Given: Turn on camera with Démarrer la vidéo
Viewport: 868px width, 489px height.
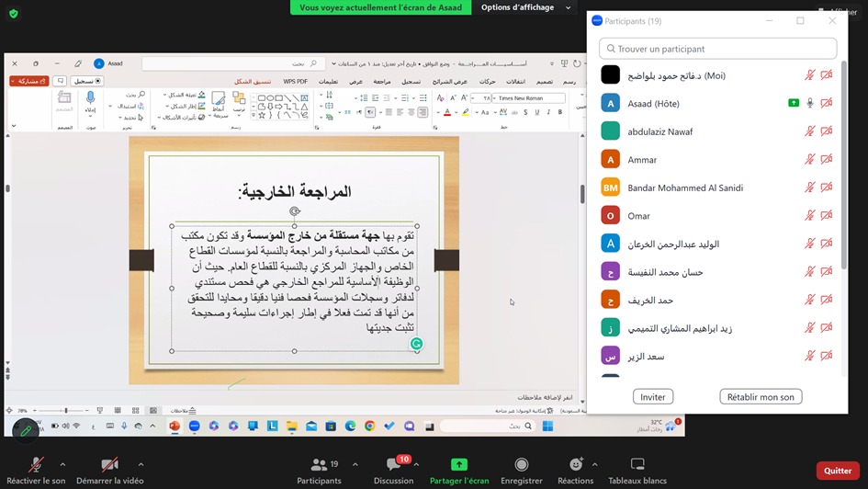Looking at the screenshot, I should click(x=109, y=465).
